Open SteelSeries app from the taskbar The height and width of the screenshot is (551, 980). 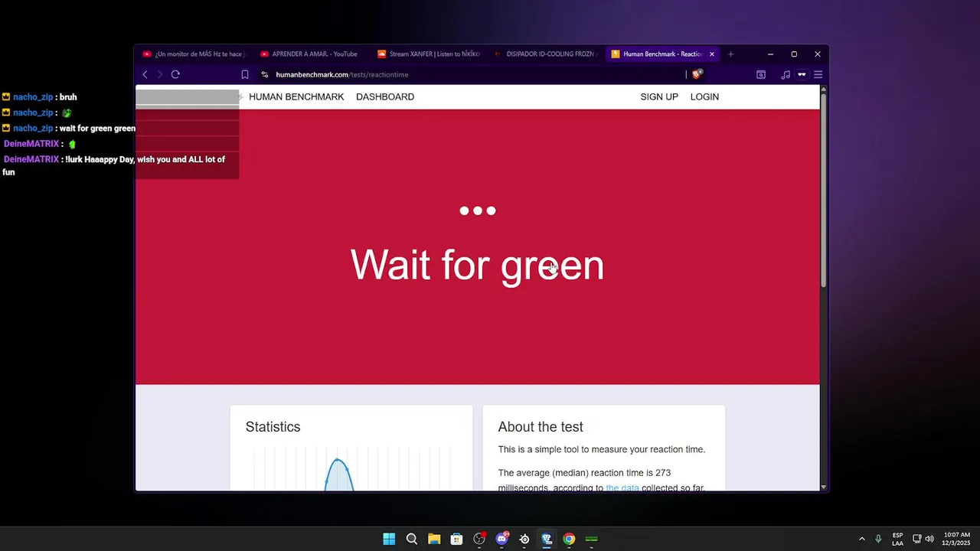coord(524,539)
